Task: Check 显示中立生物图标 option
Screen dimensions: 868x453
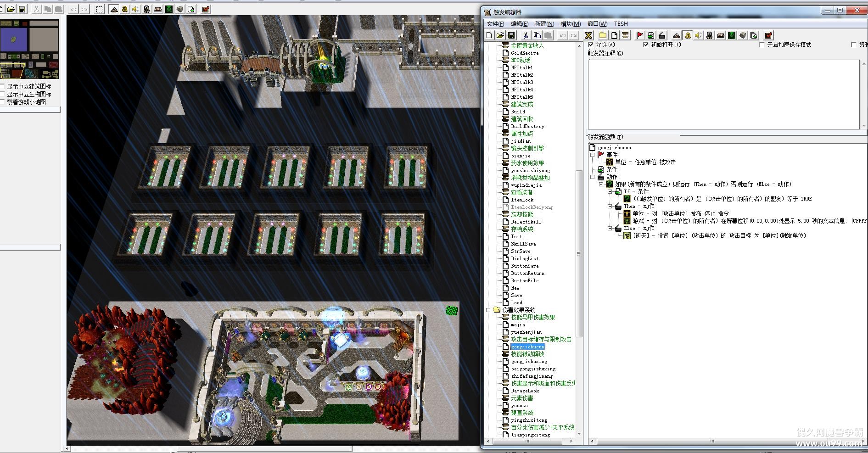Action: click(x=2, y=94)
